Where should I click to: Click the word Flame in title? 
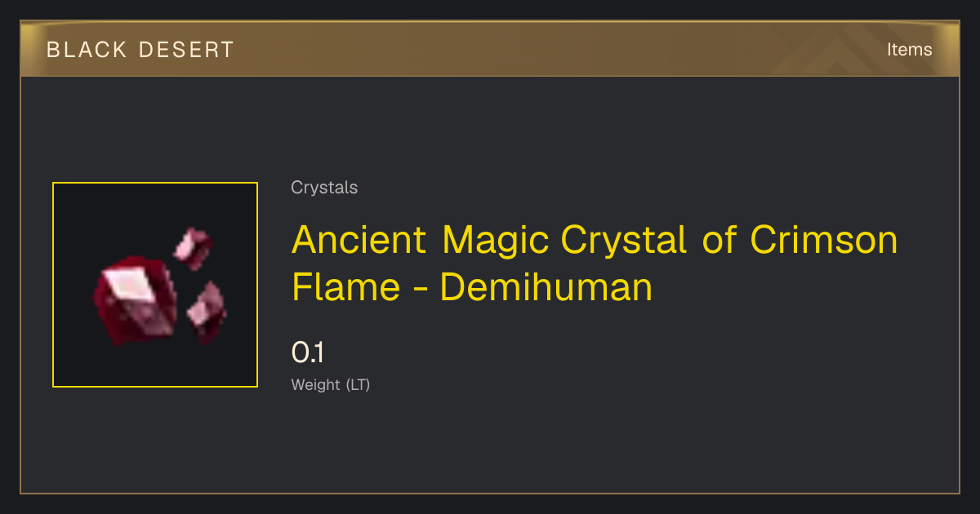click(x=345, y=287)
